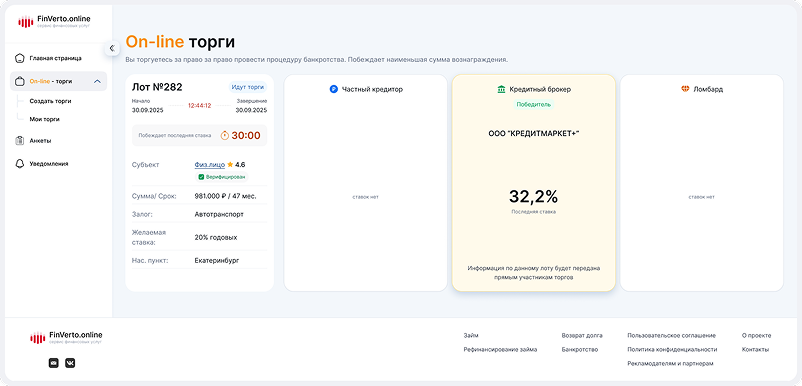Click the Частный кредитор blue icon
Image resolution: width=802 pixels, height=386 pixels.
point(333,89)
